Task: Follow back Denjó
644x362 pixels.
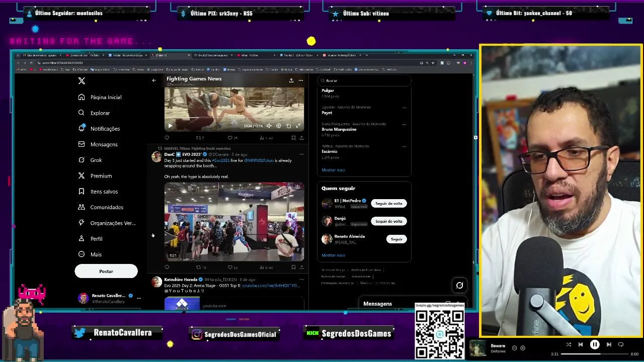Action: click(x=389, y=221)
